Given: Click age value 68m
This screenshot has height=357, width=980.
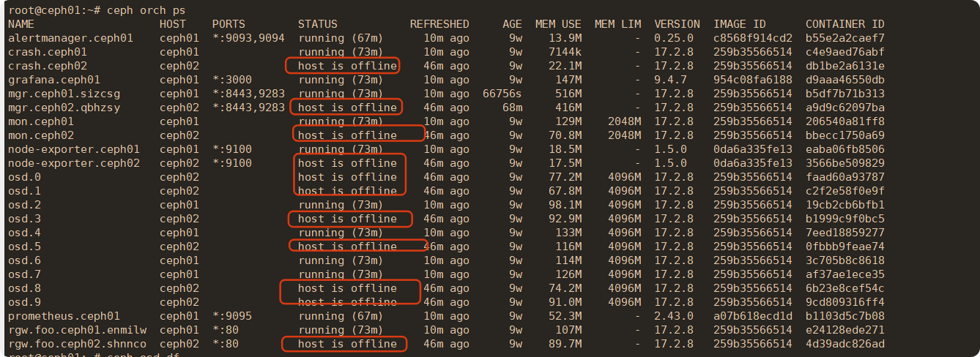Looking at the screenshot, I should [512, 108].
